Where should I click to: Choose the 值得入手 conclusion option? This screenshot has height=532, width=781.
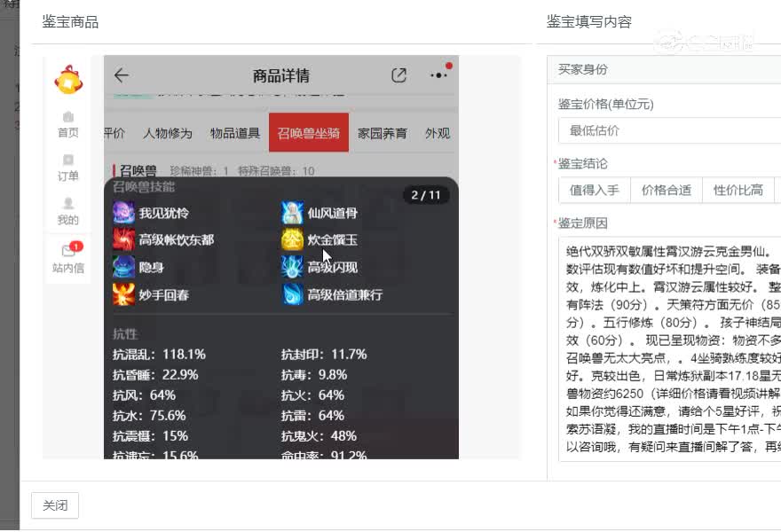595,190
